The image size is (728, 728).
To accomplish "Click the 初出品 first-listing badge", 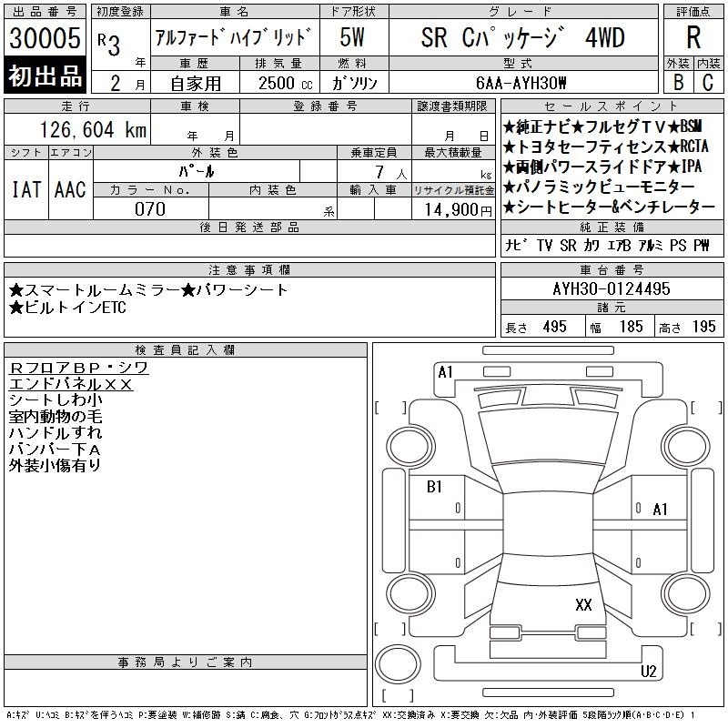I will (45, 76).
